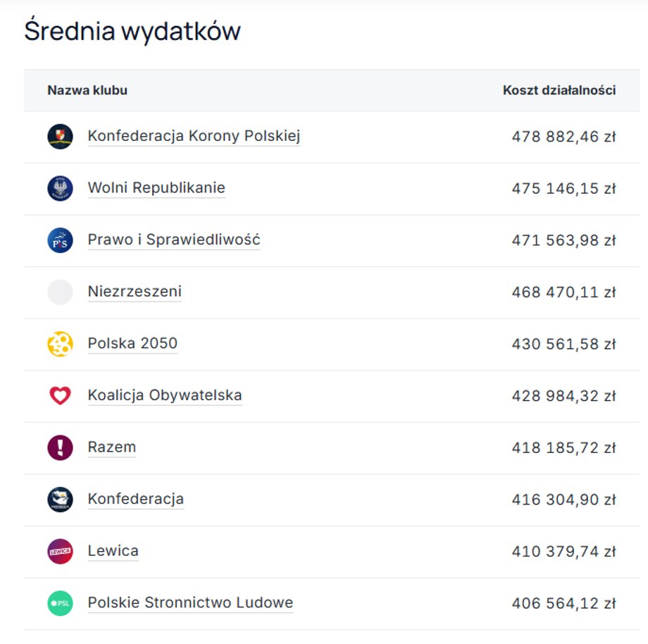Click the green PSL circle logo
The height and width of the screenshot is (644, 648).
click(x=60, y=603)
